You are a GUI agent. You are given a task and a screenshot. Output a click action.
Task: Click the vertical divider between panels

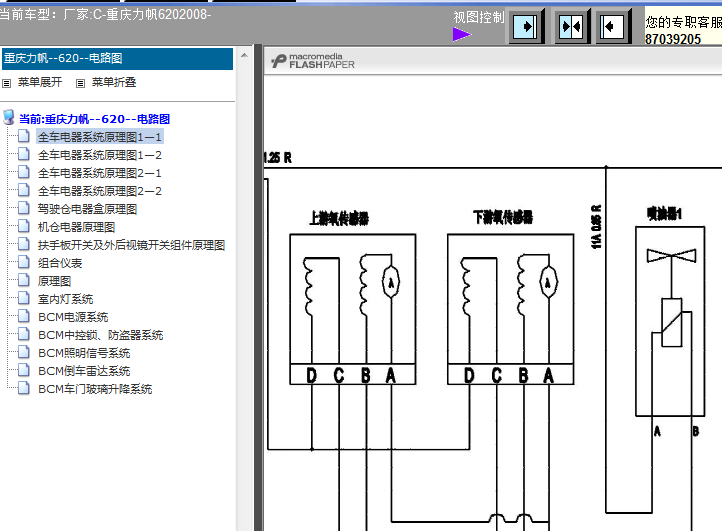(258, 288)
